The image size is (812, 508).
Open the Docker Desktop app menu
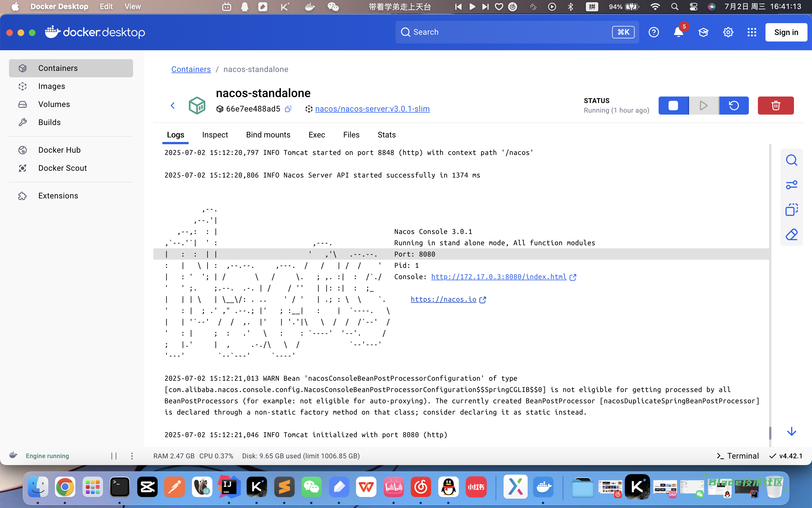59,7
